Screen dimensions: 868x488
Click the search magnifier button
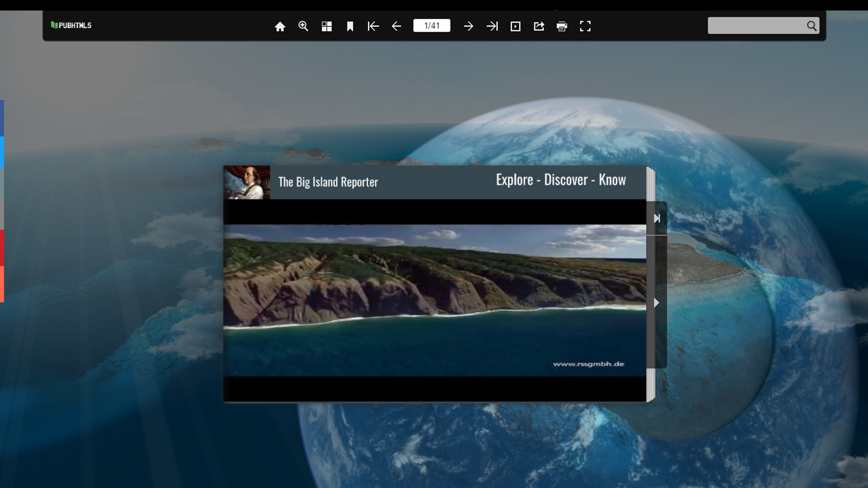click(812, 26)
